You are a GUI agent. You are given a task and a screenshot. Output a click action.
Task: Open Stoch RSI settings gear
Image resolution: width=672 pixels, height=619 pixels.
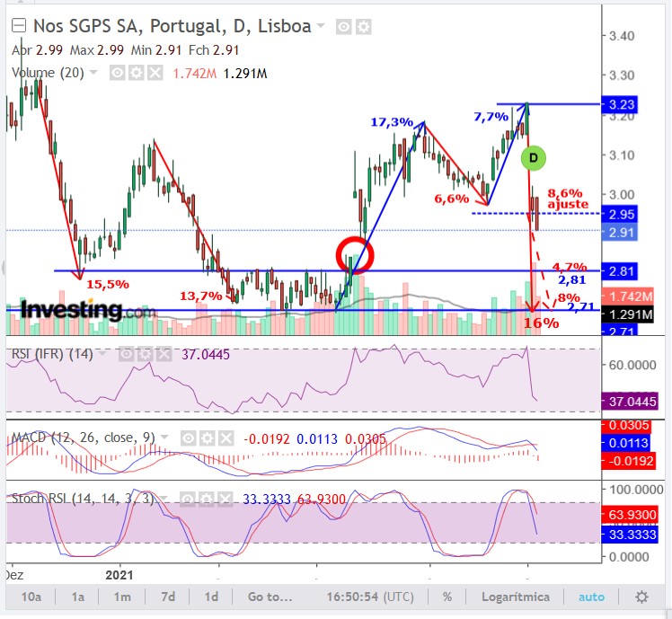coord(208,500)
